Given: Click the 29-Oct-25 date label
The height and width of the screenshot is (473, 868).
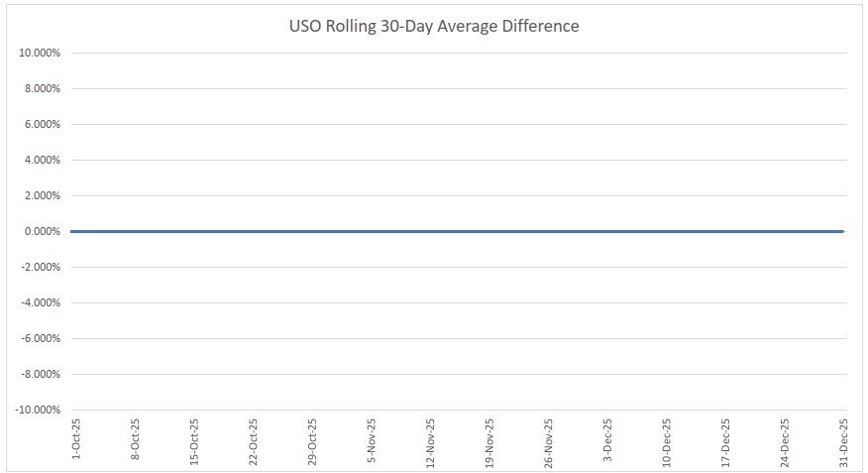Looking at the screenshot, I should [x=311, y=439].
